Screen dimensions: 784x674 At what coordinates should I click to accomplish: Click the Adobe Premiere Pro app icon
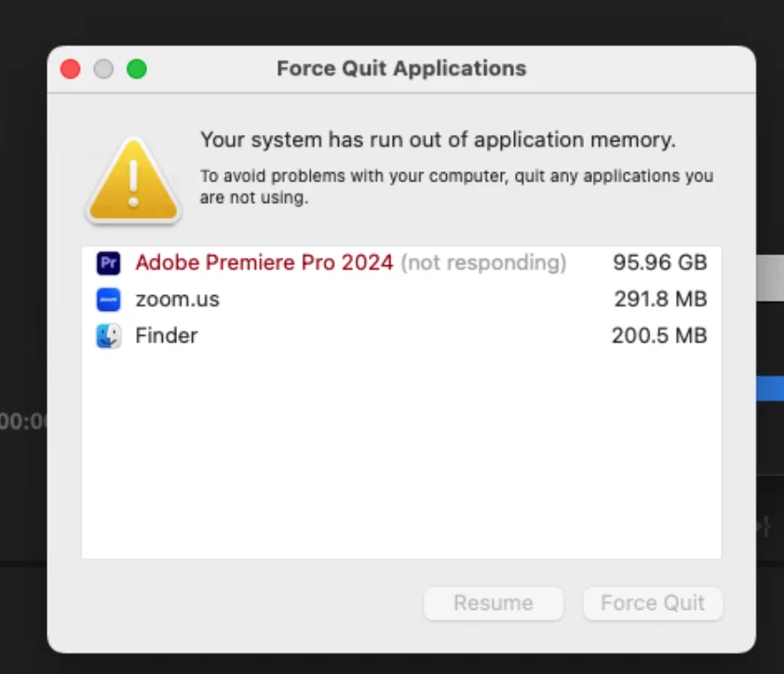108,263
